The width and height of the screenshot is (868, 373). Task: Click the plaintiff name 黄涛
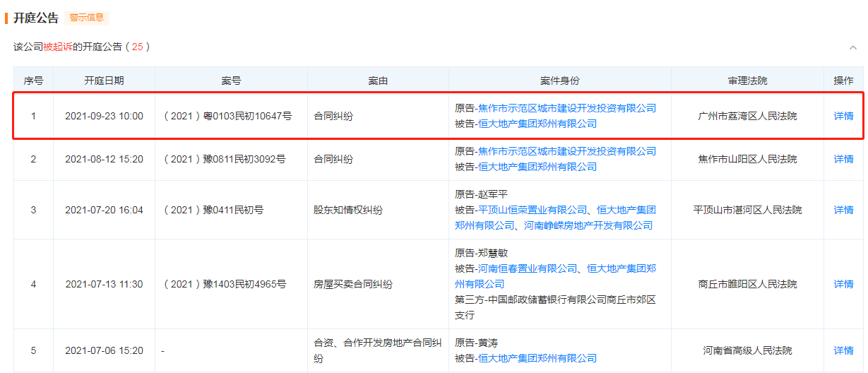488,343
